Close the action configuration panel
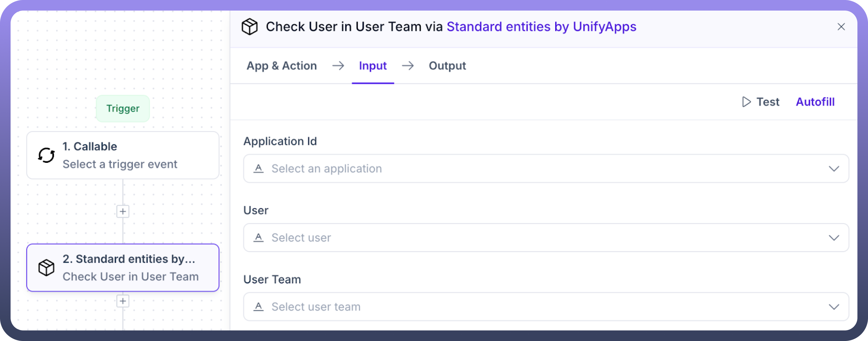This screenshot has width=868, height=341. tap(841, 27)
